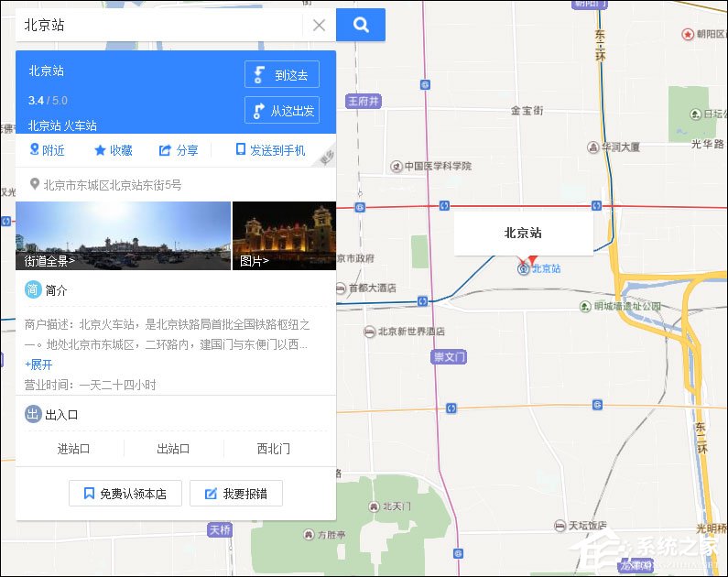Click the 金宝街 street label

click(527, 111)
